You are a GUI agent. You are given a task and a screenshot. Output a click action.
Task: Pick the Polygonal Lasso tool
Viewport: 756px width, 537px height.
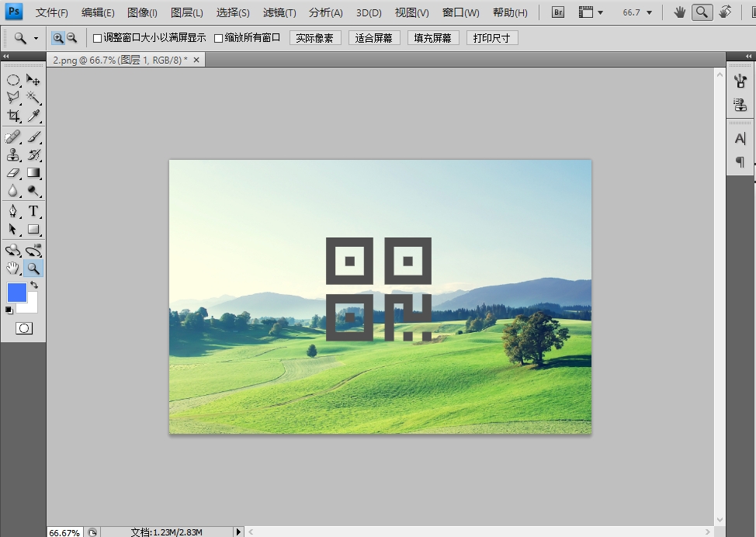[13, 98]
